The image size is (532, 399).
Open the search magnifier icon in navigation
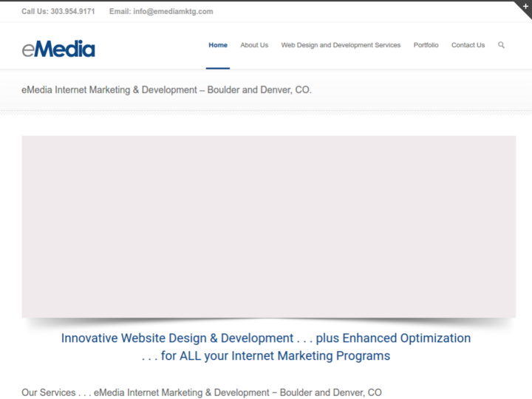click(502, 45)
